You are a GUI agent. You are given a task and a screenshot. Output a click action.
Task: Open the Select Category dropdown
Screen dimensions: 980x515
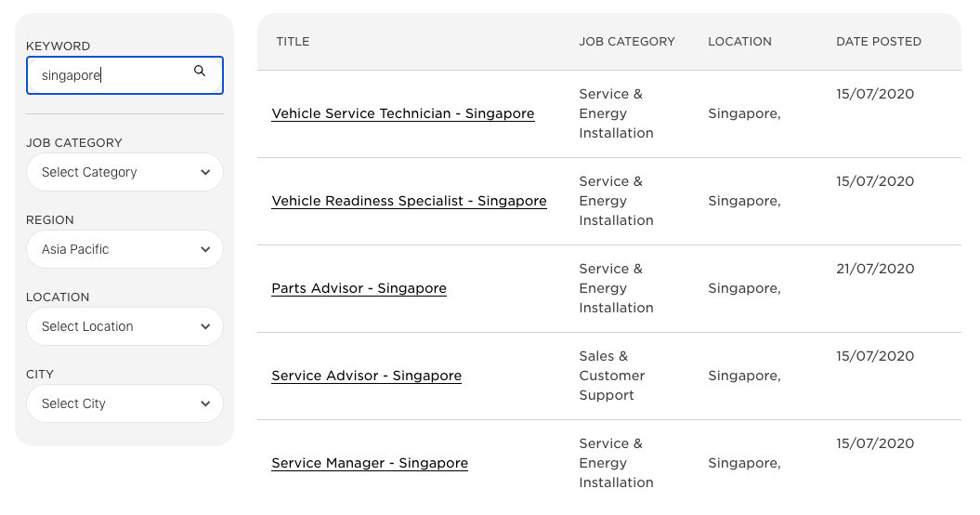click(124, 172)
